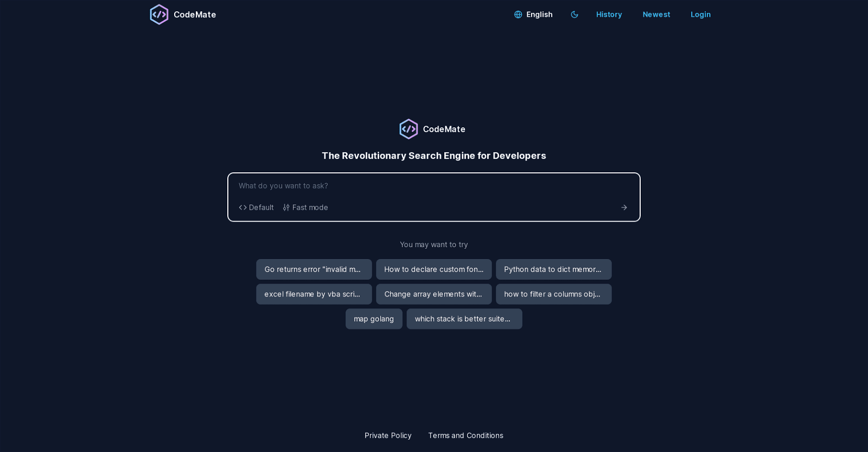The height and width of the screenshot is (452, 868).
Task: Try the "Change array elements" suggestion
Action: [x=433, y=294]
